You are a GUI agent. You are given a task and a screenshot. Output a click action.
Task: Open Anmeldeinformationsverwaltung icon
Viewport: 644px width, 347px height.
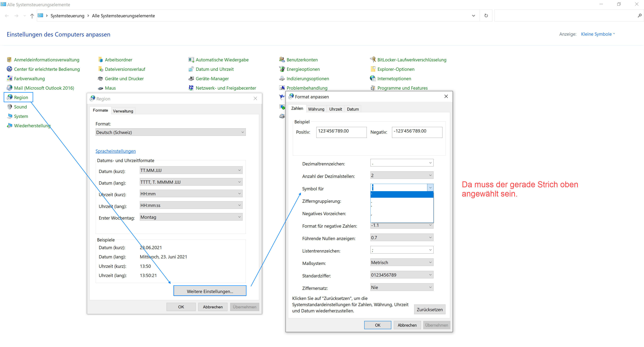[9, 60]
